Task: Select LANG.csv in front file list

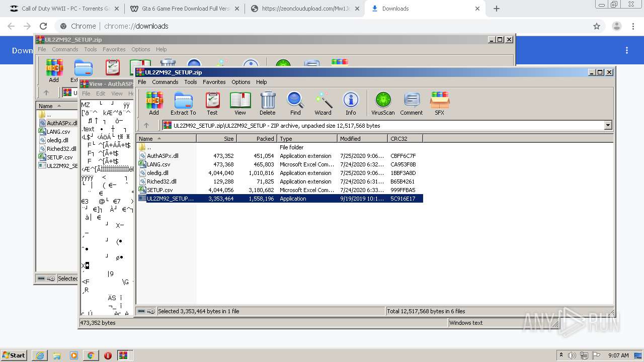Action: click(x=280, y=164)
